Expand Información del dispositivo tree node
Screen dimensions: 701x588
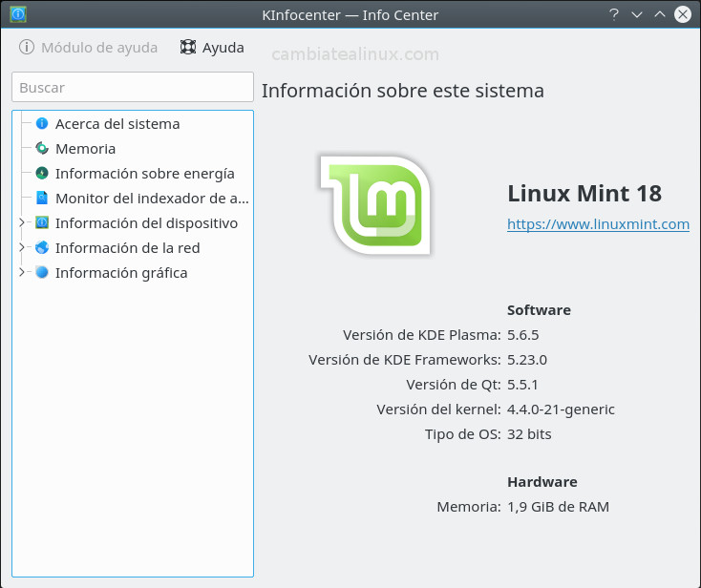[21, 222]
